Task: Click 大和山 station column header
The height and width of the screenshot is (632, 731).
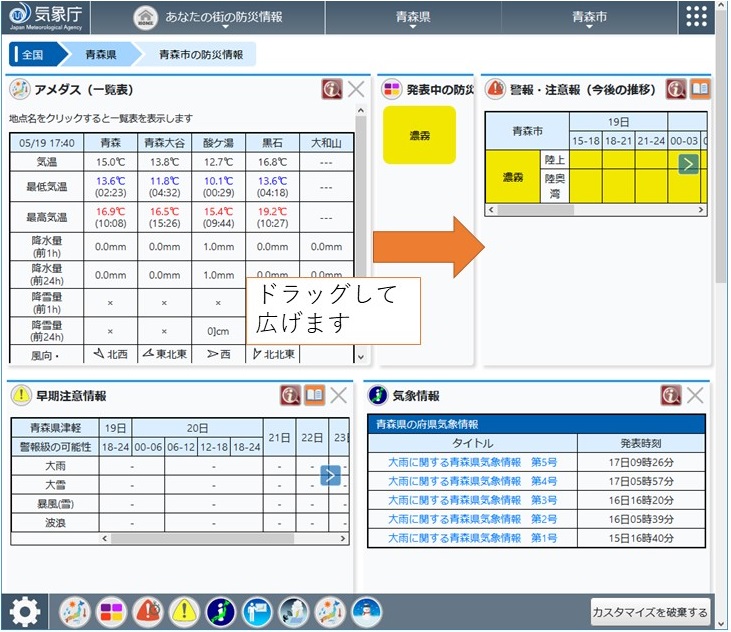Action: pyautogui.click(x=326, y=143)
